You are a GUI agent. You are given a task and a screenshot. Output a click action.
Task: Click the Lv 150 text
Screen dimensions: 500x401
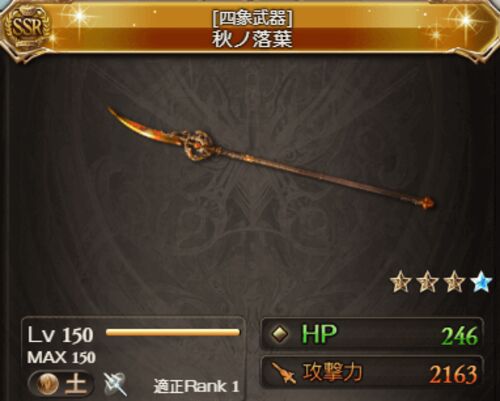(x=60, y=335)
